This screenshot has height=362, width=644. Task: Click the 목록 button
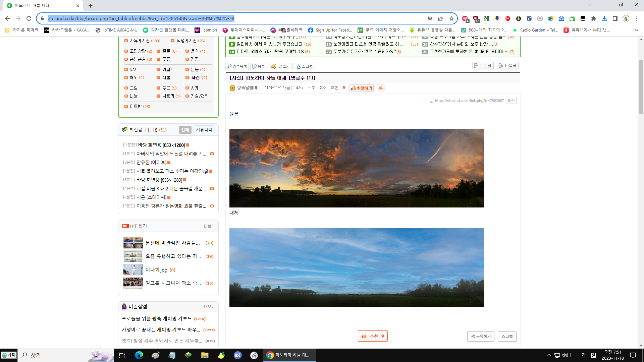[259, 66]
